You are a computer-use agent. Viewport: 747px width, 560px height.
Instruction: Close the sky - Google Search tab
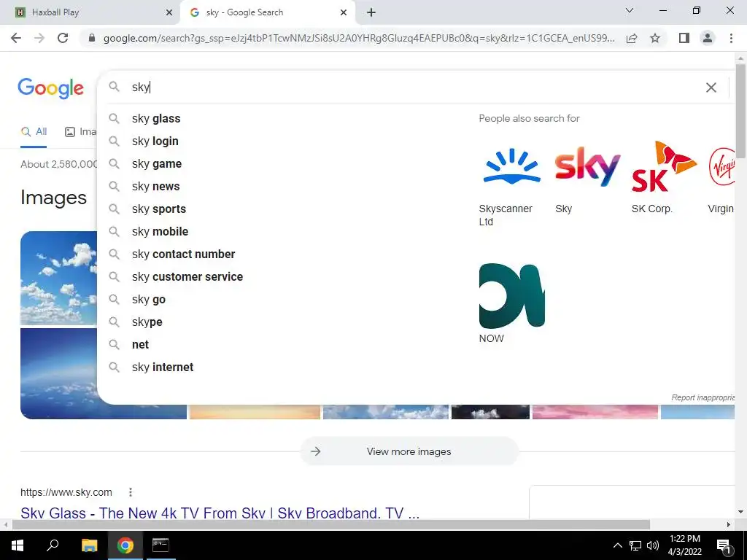pyautogui.click(x=344, y=12)
